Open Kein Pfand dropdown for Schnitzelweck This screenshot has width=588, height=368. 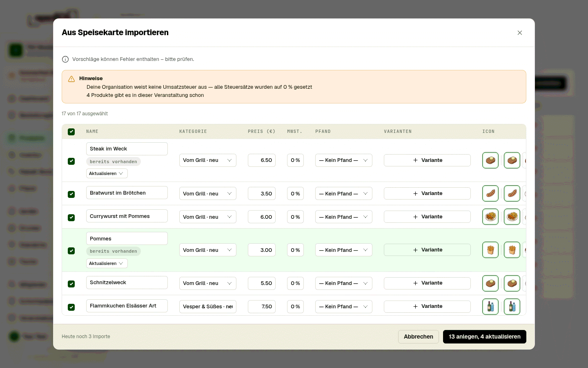click(x=344, y=283)
